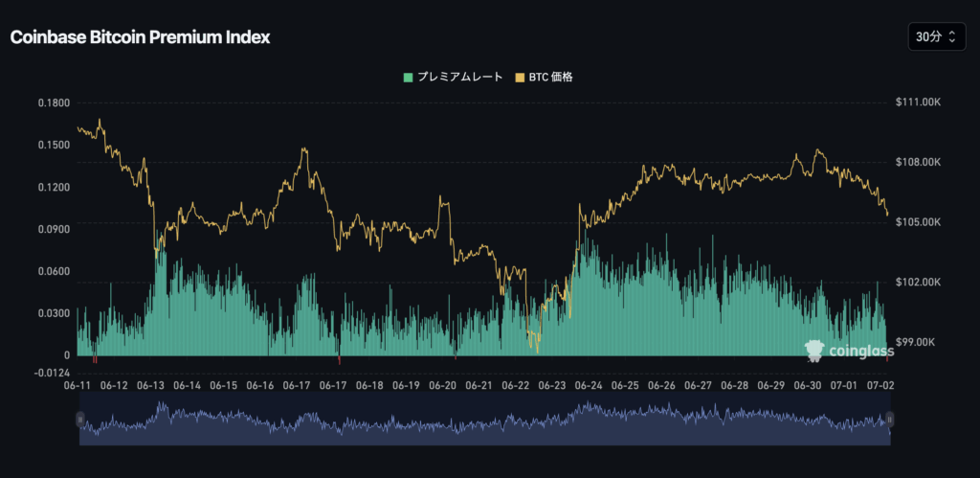Click the 06-28 date label

[x=735, y=385]
